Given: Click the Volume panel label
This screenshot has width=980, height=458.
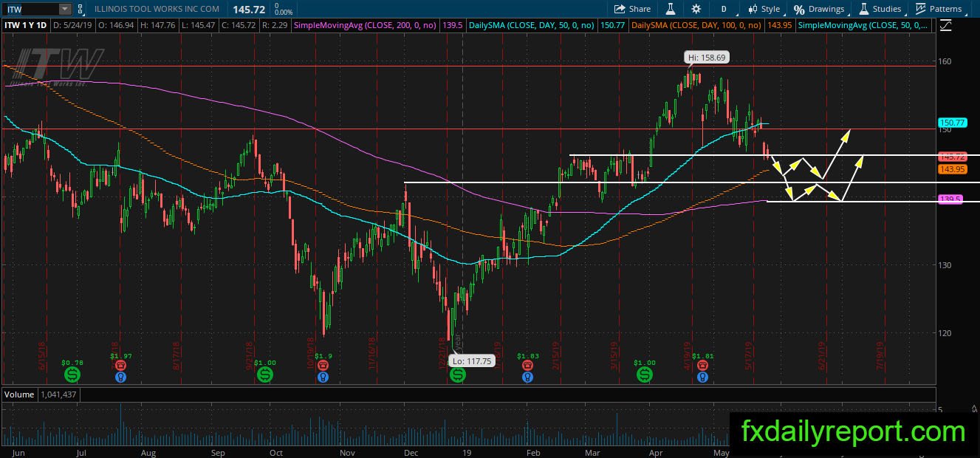Looking at the screenshot, I should pyautogui.click(x=18, y=395).
